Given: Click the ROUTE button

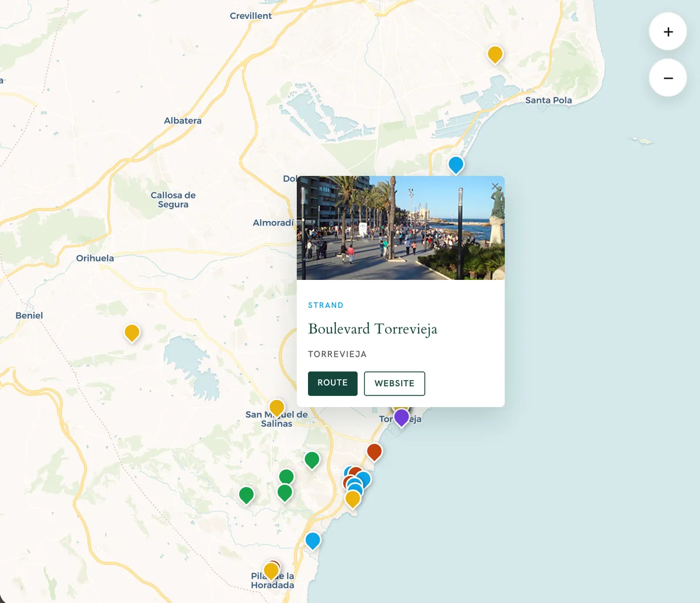Looking at the screenshot, I should click(332, 383).
